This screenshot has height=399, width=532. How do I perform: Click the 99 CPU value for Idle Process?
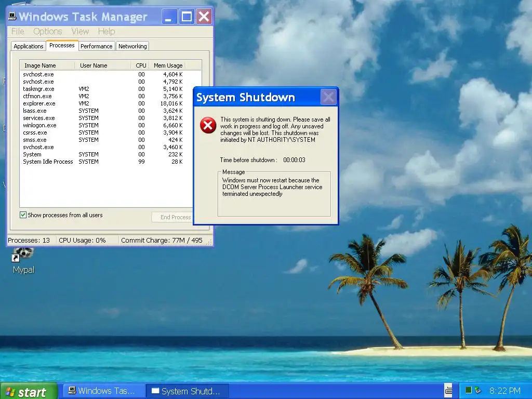click(141, 162)
